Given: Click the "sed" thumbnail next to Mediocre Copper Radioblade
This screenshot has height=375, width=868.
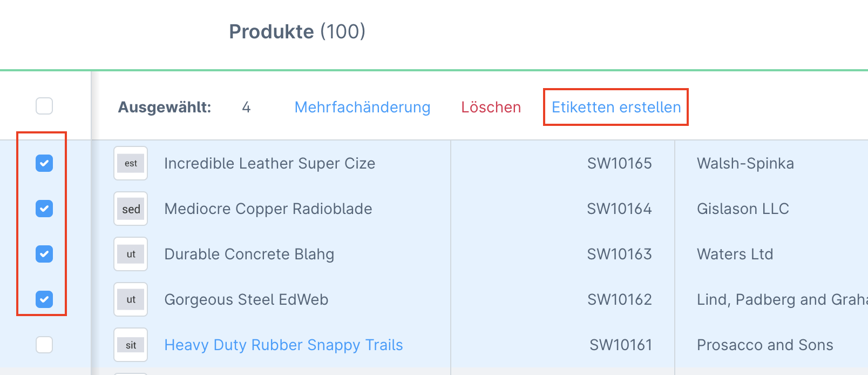Looking at the screenshot, I should (131, 209).
